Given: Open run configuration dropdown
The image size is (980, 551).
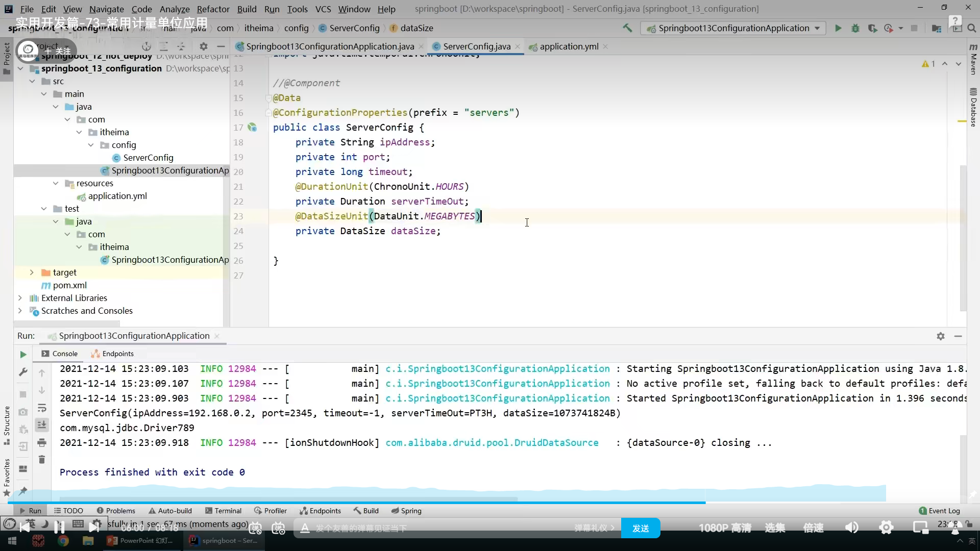Looking at the screenshot, I should [817, 28].
